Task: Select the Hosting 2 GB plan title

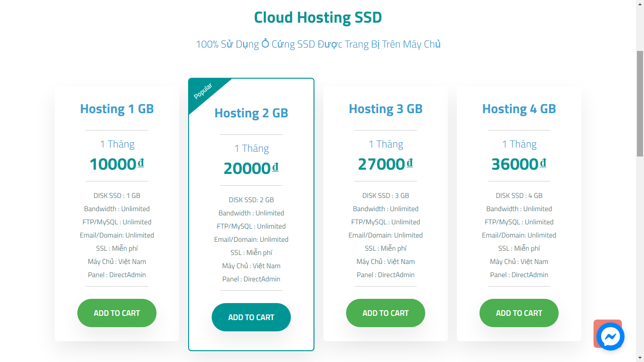Action: [x=251, y=113]
